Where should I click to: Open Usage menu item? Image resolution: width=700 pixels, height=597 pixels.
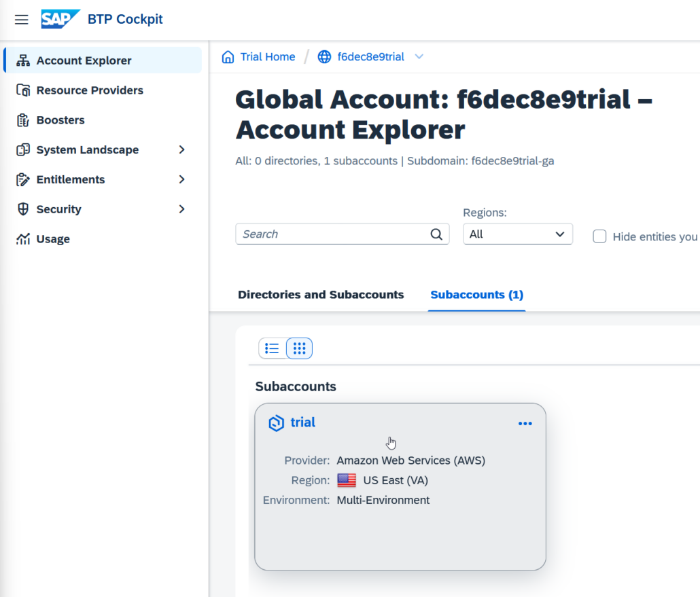coord(103,239)
